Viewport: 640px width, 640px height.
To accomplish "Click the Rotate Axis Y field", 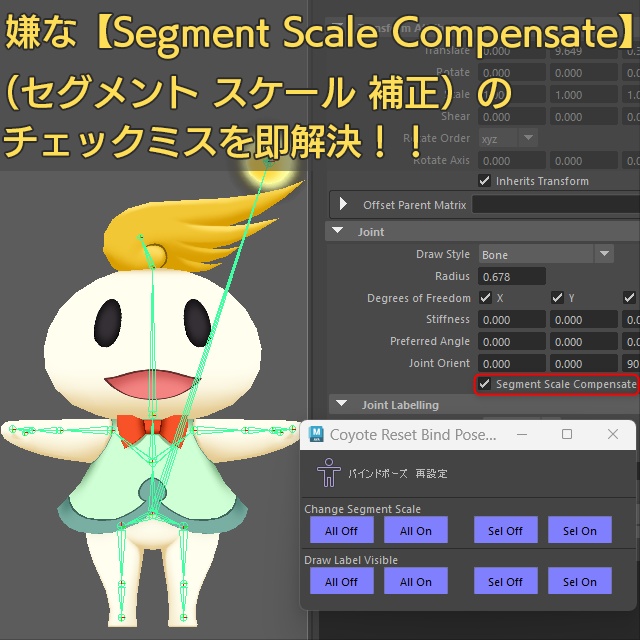I will click(x=584, y=160).
